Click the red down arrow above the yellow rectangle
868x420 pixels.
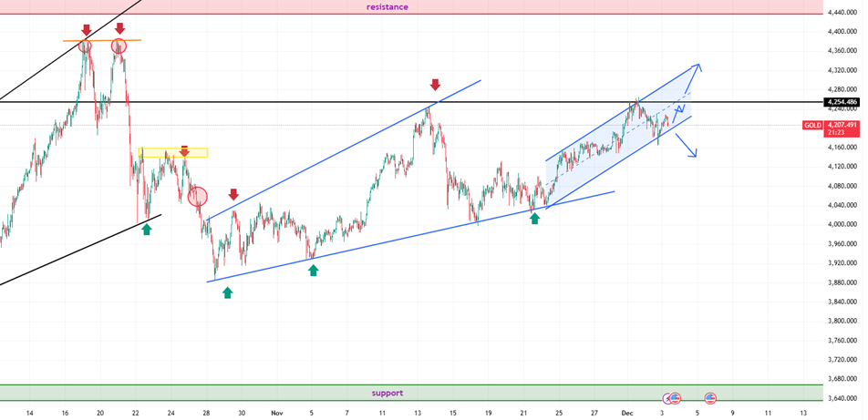tap(184, 151)
